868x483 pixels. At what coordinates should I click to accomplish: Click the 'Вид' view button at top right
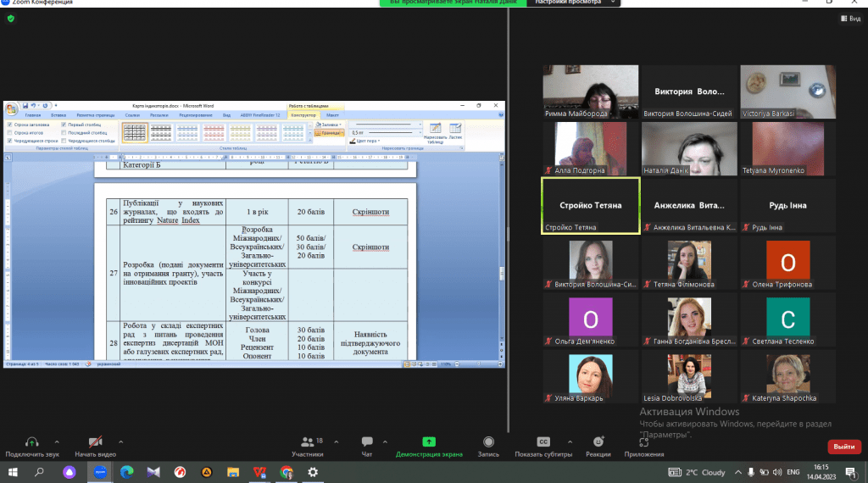(x=849, y=18)
